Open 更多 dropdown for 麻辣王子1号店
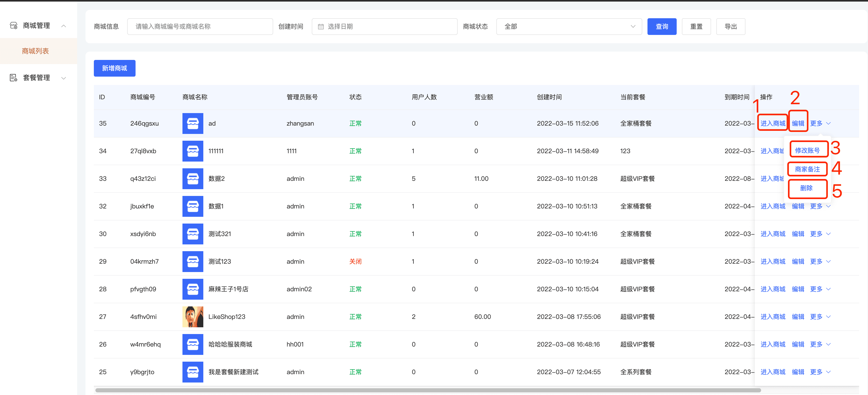 pos(820,289)
